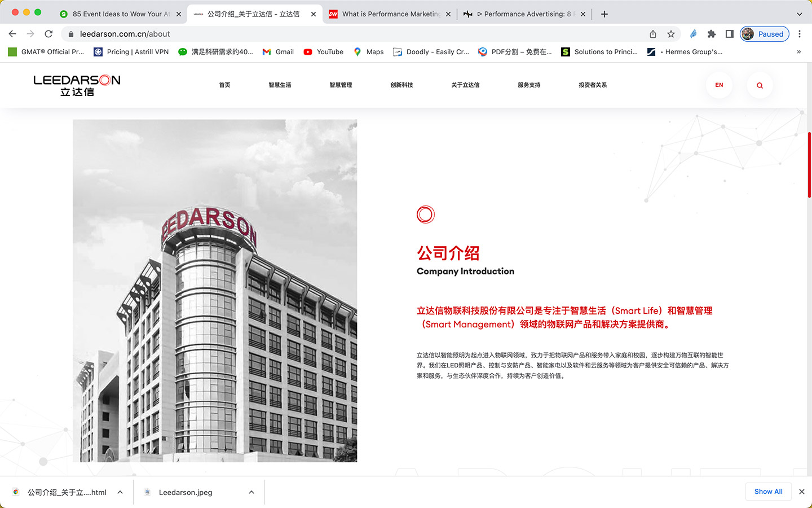Open a new tab with the plus button

tap(604, 14)
